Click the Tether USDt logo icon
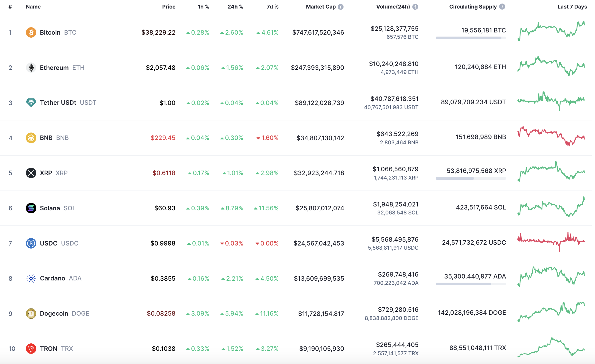Image resolution: width=595 pixels, height=364 pixels. tap(31, 103)
